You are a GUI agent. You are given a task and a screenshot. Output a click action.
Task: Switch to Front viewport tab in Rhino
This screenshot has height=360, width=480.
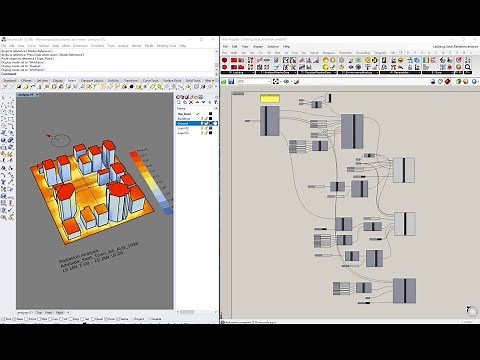coord(49,312)
